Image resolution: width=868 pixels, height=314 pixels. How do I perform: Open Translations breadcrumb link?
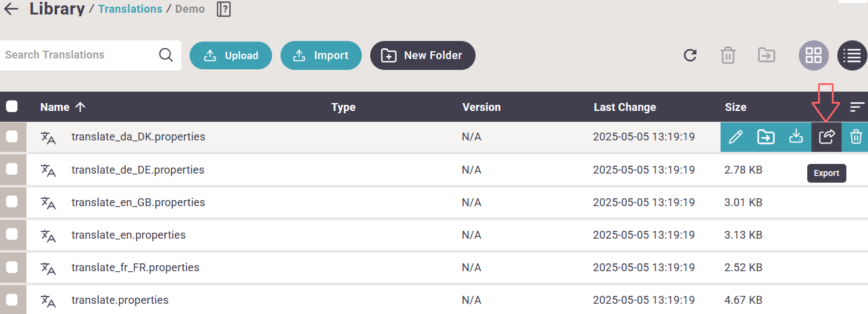point(130,9)
